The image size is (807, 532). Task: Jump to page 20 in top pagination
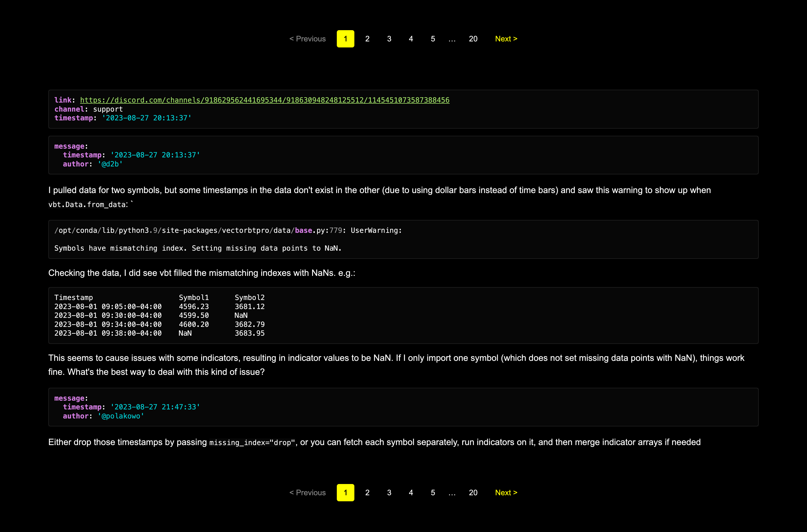pyautogui.click(x=473, y=39)
